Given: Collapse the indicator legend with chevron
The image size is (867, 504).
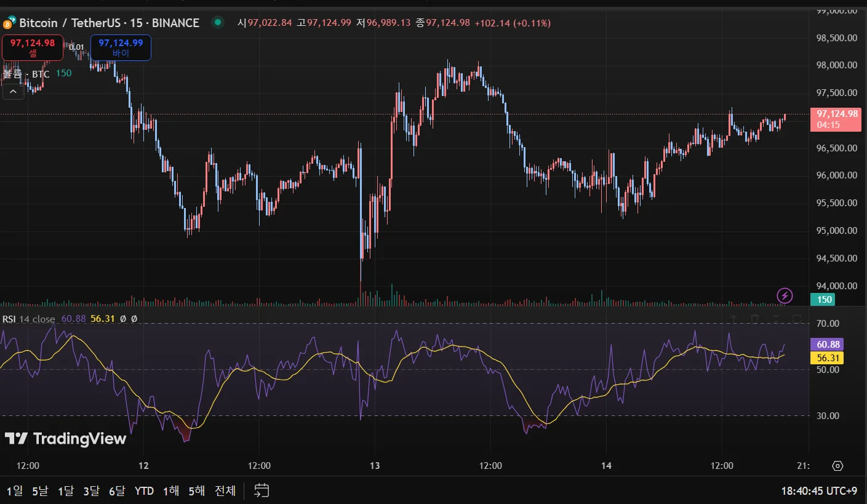Looking at the screenshot, I should (x=13, y=92).
